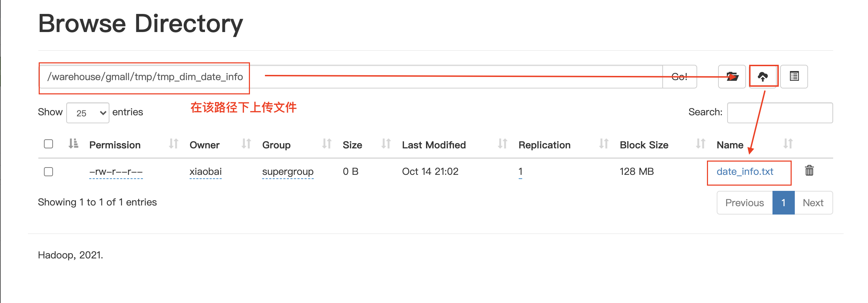
Task: Sort by the Group column arrows
Action: click(327, 143)
